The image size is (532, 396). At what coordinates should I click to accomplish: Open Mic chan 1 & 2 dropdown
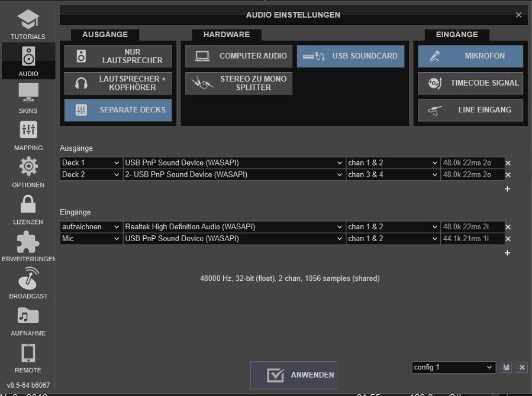pyautogui.click(x=393, y=239)
